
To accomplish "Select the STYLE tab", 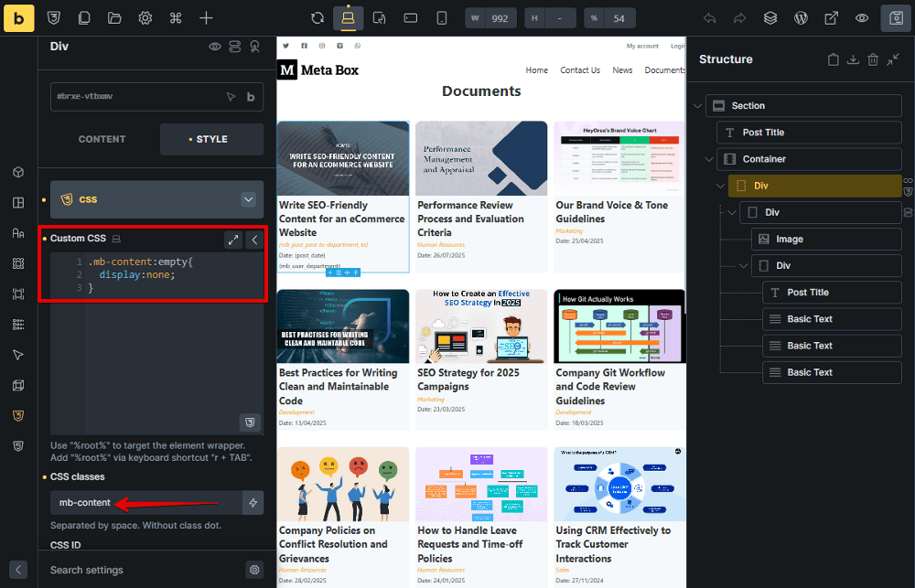I will point(211,139).
